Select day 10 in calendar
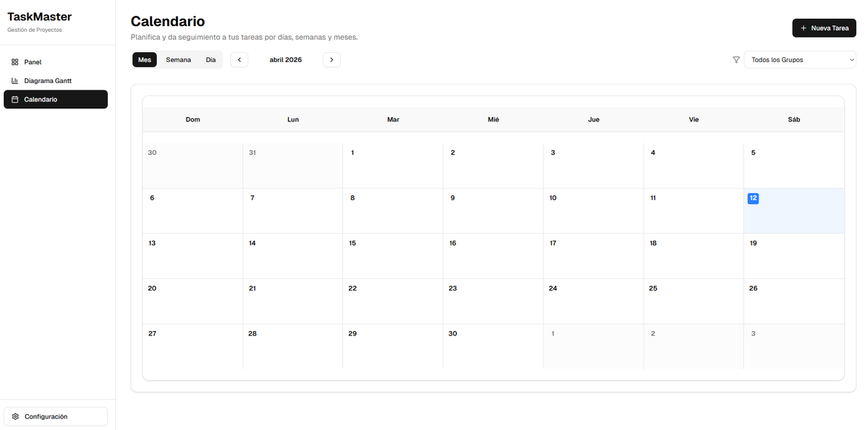Viewport: 868px width, 430px height. (x=593, y=210)
